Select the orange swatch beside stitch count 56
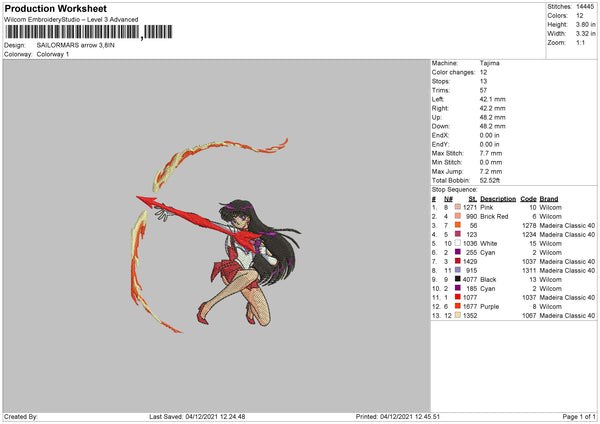This screenshot has height=424, width=600. [x=458, y=225]
